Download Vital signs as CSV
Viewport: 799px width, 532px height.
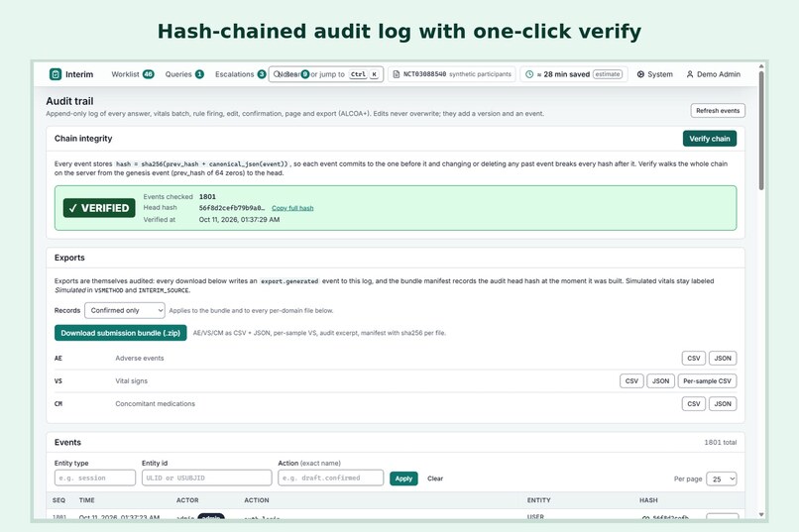coord(631,381)
